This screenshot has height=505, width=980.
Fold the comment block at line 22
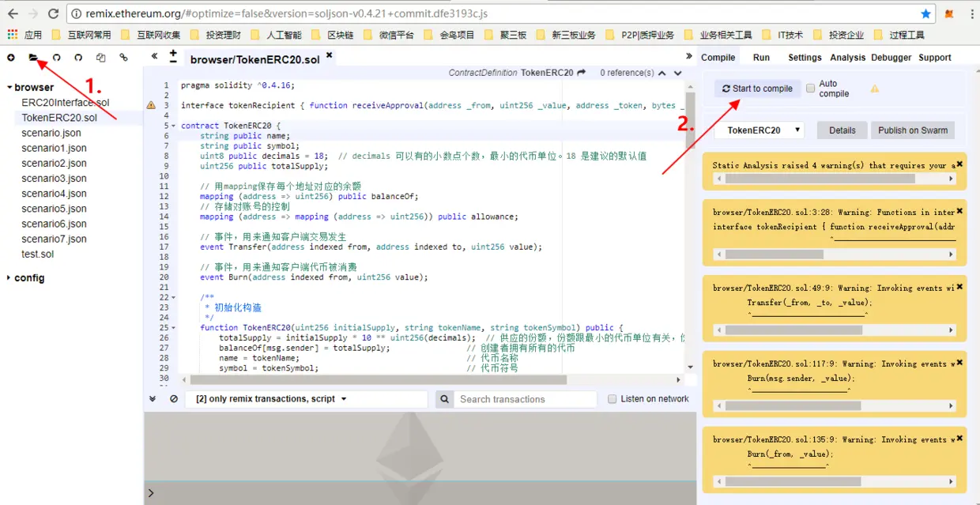point(173,297)
